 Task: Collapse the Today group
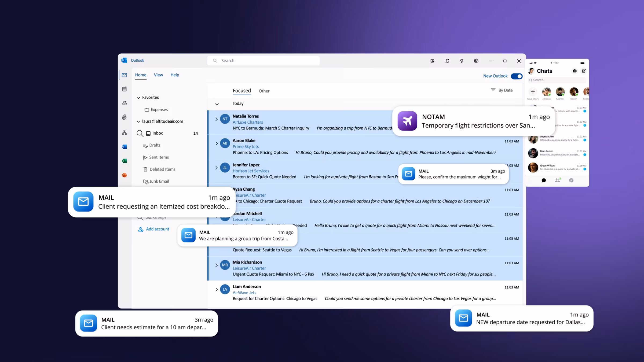point(217,104)
